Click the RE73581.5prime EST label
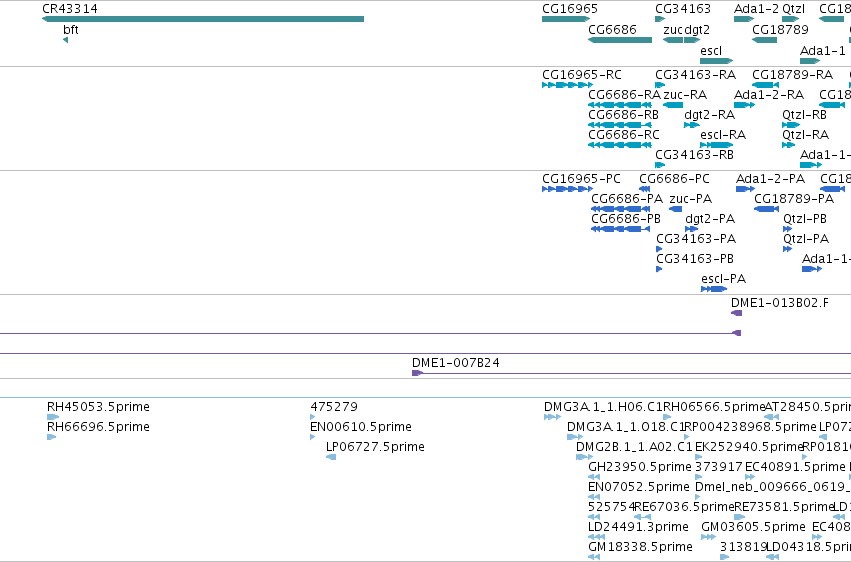 tap(784, 507)
